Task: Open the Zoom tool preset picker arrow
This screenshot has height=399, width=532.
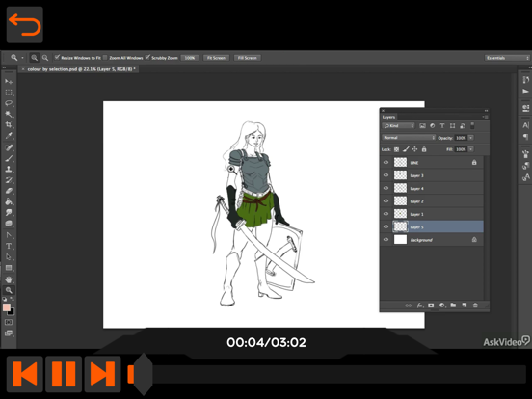Action: [x=22, y=58]
